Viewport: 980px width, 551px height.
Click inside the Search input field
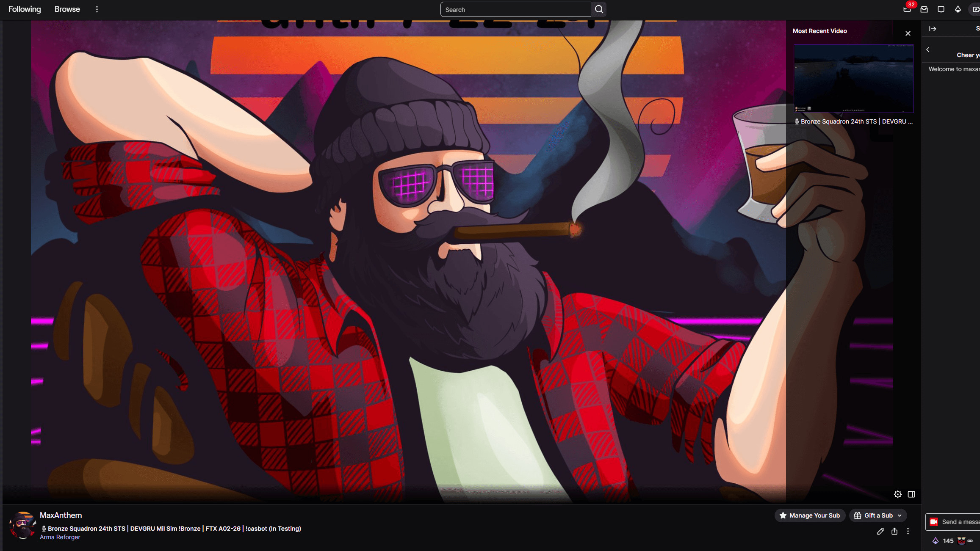(x=515, y=9)
